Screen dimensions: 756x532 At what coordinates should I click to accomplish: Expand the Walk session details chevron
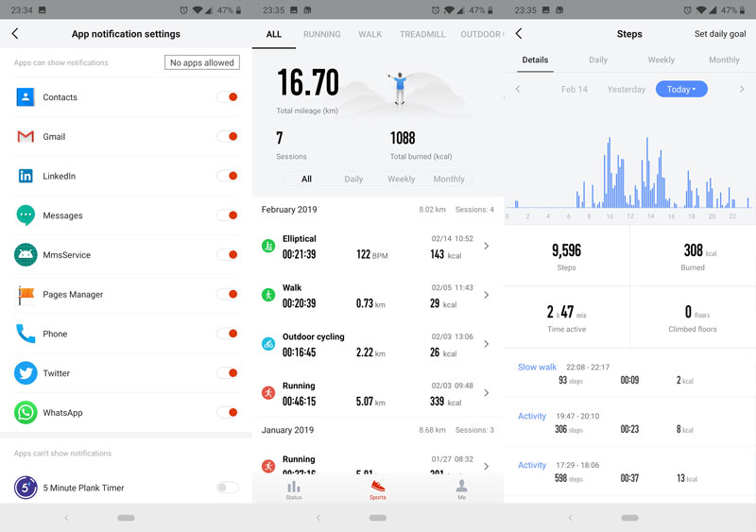[487, 295]
